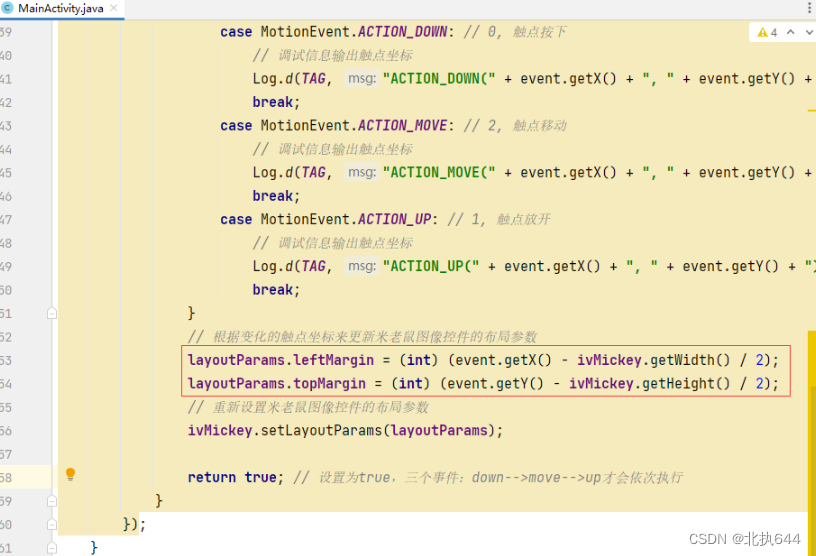Click the msg: parameter hint on ACTION_UP line
The image size is (816, 556).
point(361,266)
